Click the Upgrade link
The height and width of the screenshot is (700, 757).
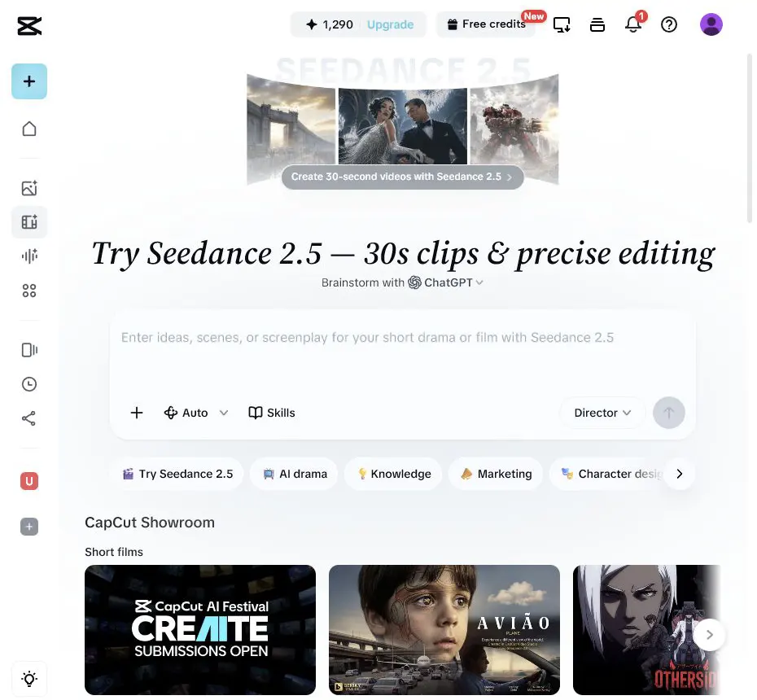[x=390, y=24]
